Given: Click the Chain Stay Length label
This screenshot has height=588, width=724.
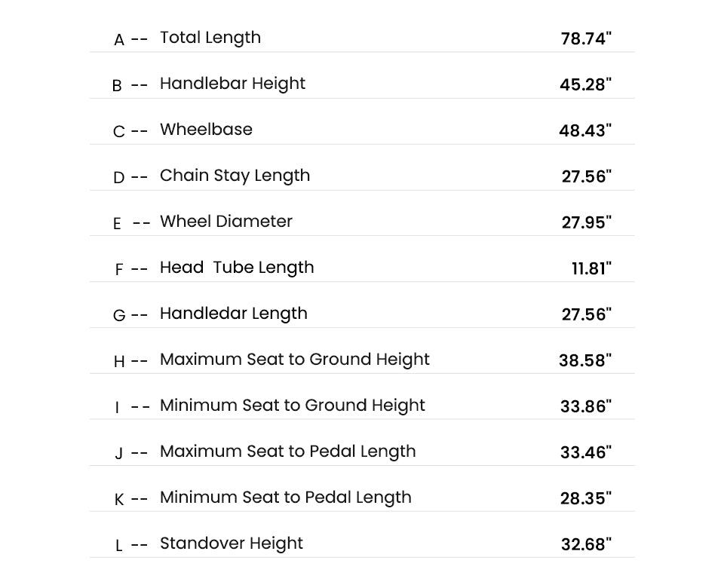Looking at the screenshot, I should coord(235,176).
